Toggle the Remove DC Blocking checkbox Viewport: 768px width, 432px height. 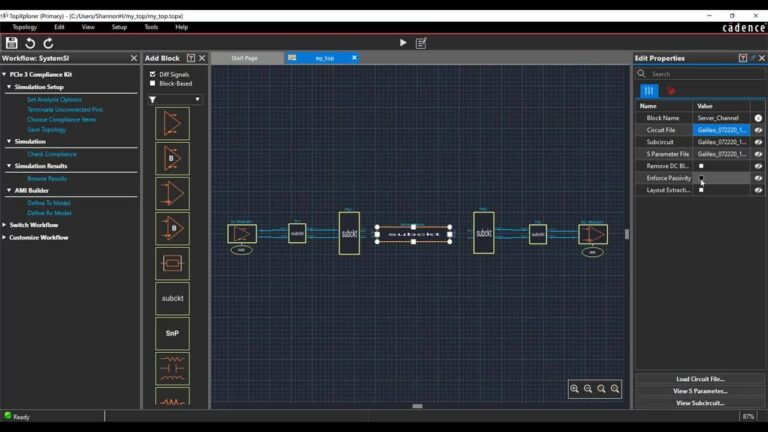point(701,166)
